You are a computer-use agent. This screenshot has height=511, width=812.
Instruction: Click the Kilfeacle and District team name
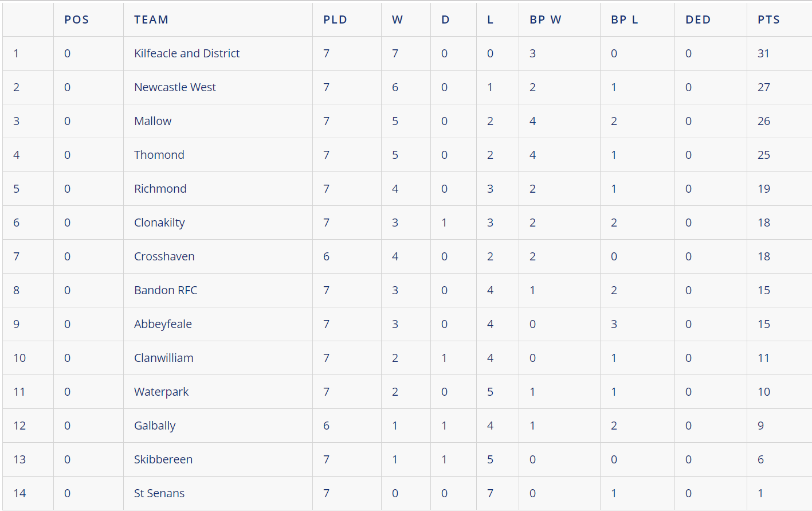187,53
